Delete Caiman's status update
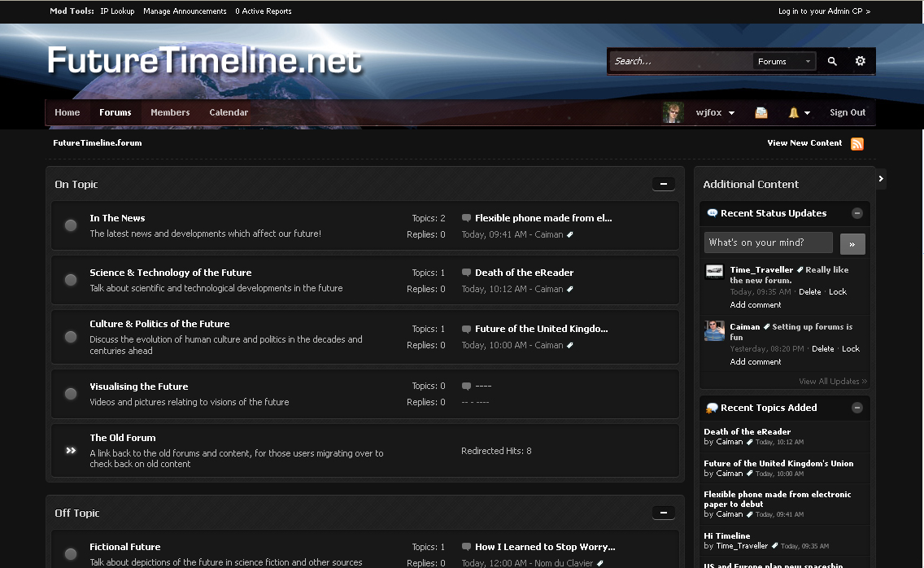Screen dimensions: 924x568 [822, 349]
